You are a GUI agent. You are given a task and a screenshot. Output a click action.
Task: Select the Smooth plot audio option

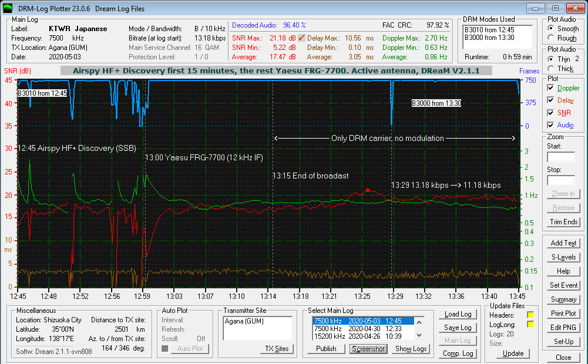550,28
